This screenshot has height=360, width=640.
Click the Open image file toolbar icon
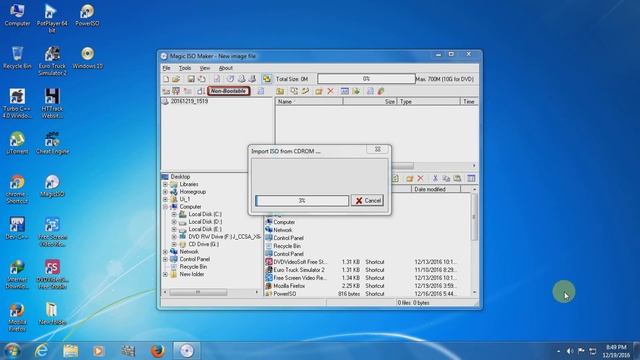click(x=176, y=79)
